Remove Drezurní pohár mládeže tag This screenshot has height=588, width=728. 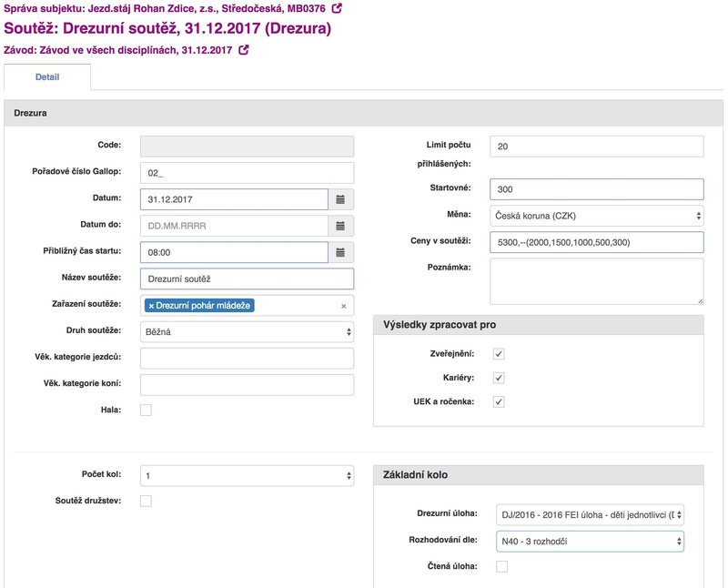click(x=151, y=306)
